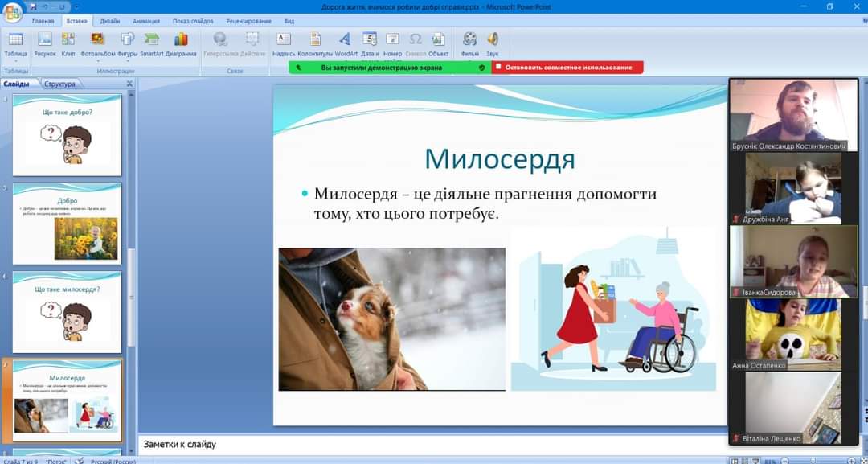Click Віталіна Лещенко video tile
This screenshot has height=464, width=868.
[793, 408]
